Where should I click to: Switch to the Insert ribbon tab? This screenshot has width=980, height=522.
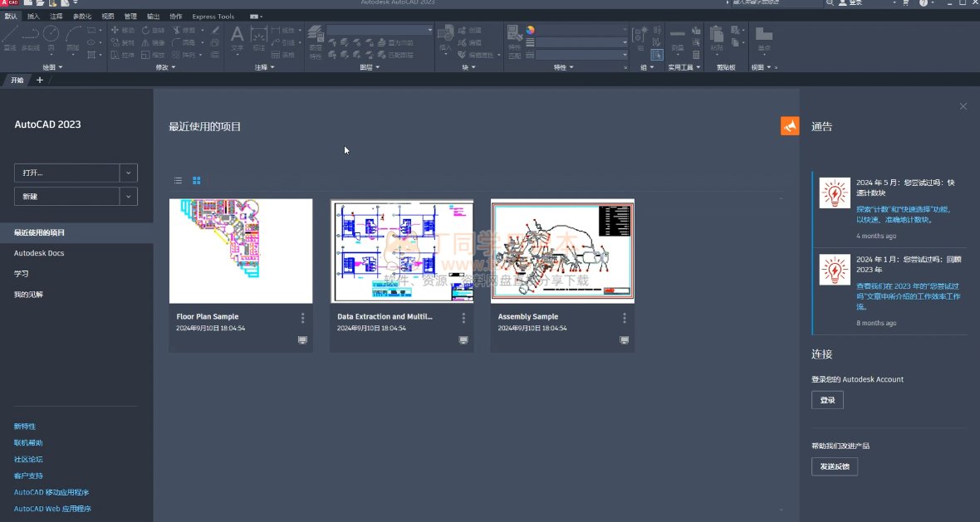[33, 16]
